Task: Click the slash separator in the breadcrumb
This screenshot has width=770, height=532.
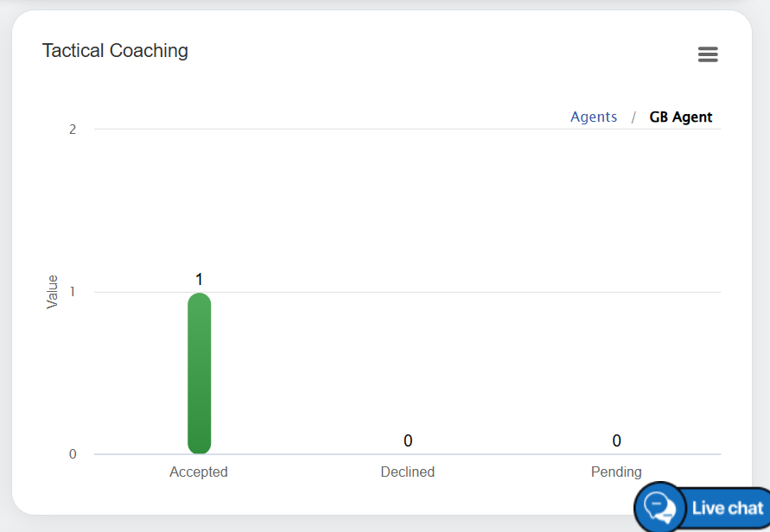Action: (633, 117)
